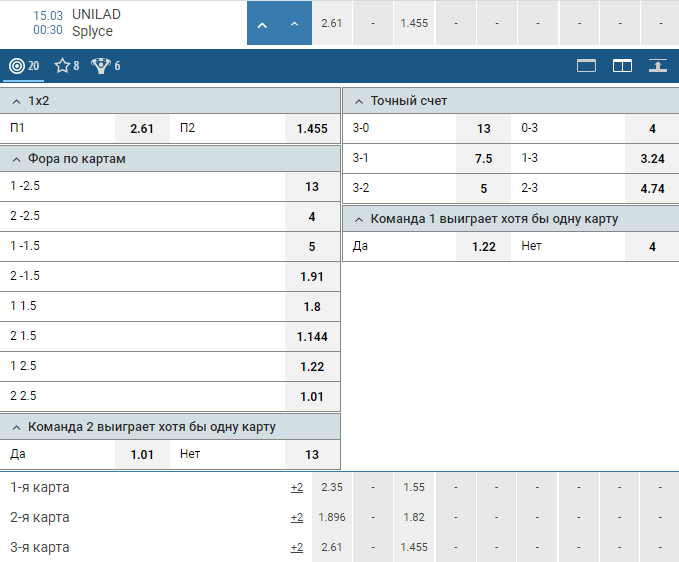Select 1.55 odds on 1-я карта row
The height and width of the screenshot is (562, 679).
pyautogui.click(x=414, y=487)
